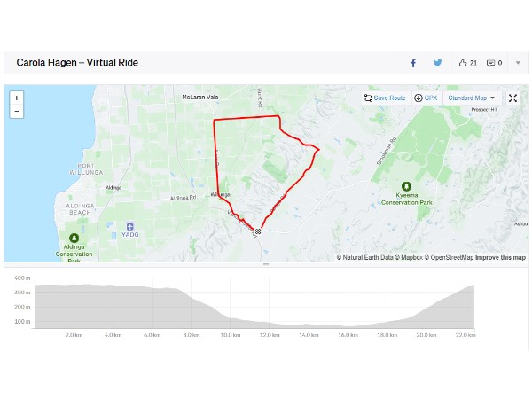
Task: Share the ride on Facebook
Action: [413, 63]
